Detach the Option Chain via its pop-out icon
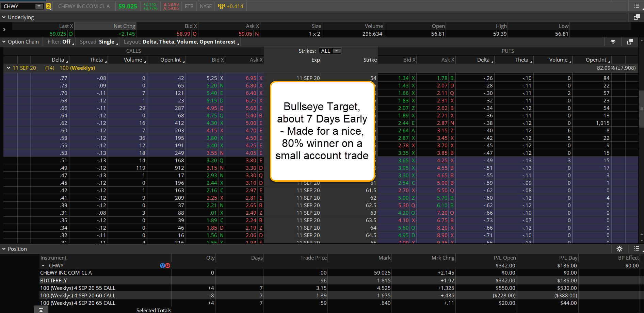 point(630,42)
